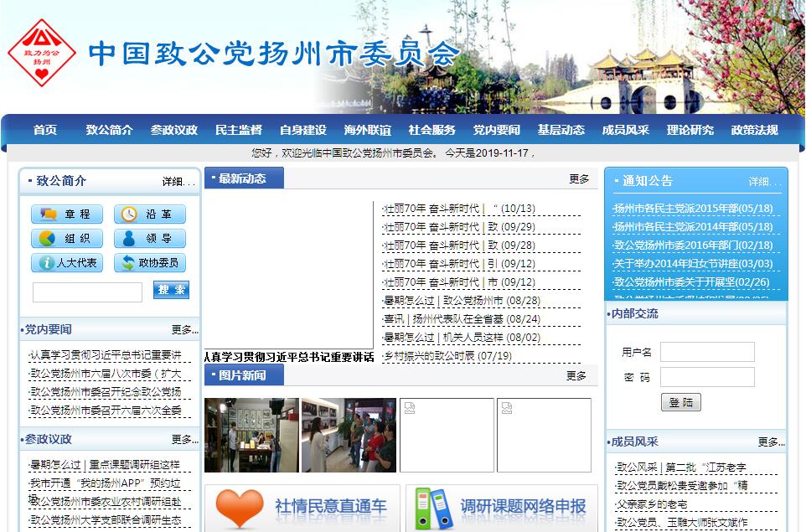Focus the 用户名 username input field
Image resolution: width=806 pixels, height=532 pixels.
pyautogui.click(x=706, y=352)
